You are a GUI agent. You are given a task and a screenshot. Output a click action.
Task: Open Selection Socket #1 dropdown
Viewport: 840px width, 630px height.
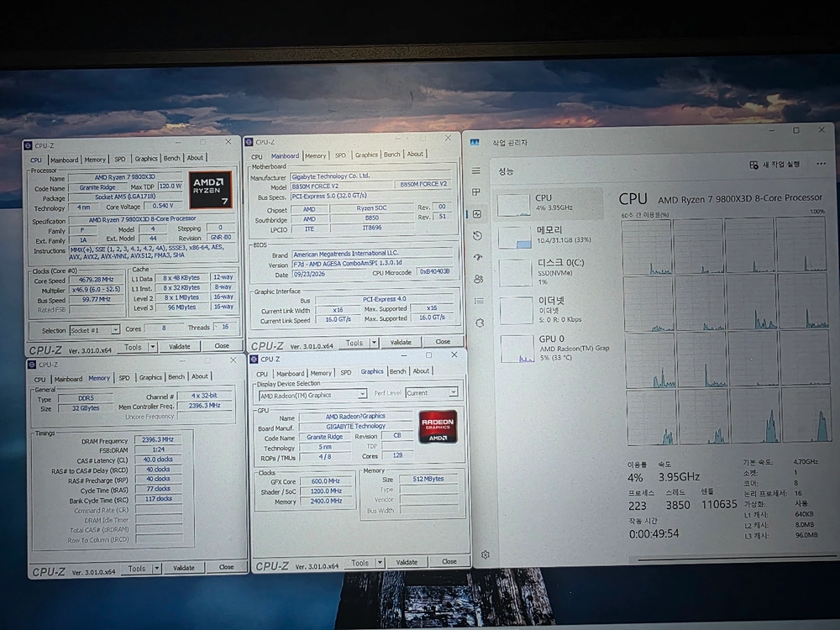[95, 330]
